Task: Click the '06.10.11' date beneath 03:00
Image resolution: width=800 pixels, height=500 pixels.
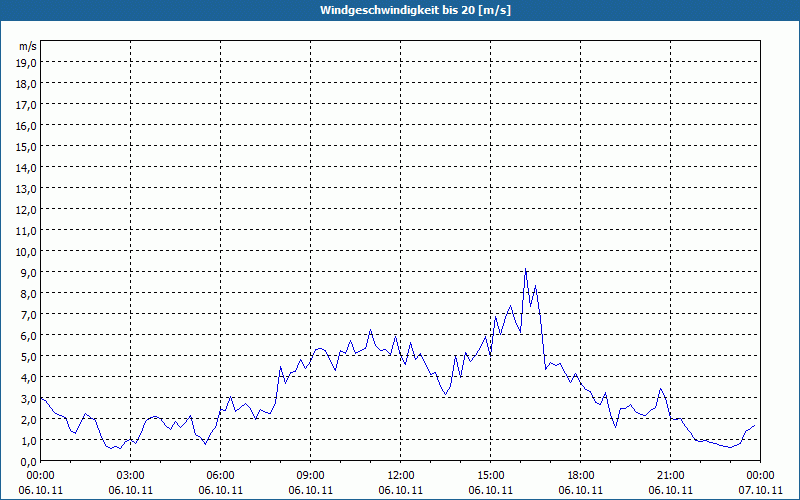Action: point(131,490)
